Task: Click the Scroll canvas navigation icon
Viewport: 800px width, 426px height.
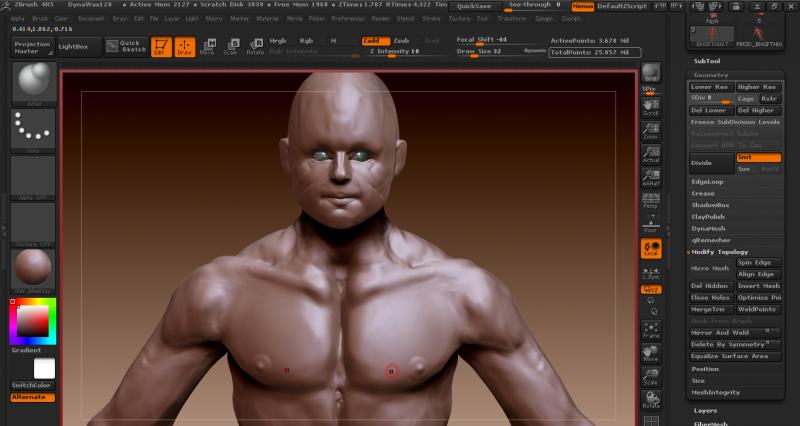Action: tap(651, 107)
